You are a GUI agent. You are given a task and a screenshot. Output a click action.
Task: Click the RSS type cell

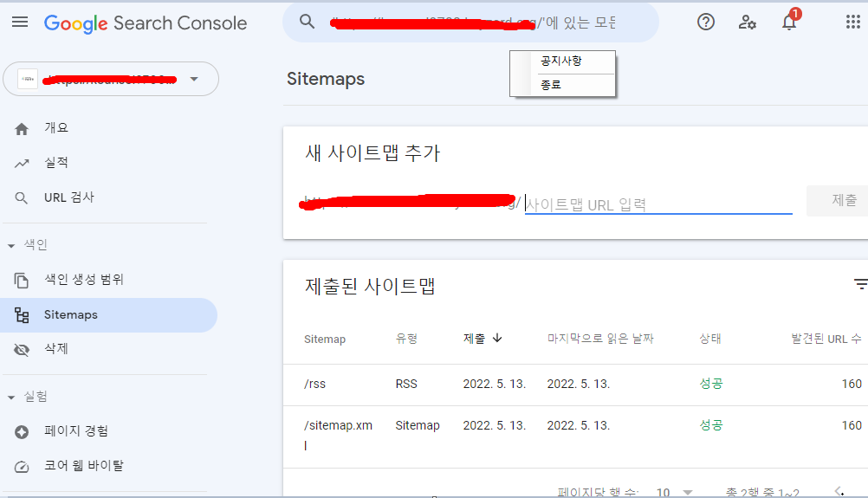tap(406, 384)
